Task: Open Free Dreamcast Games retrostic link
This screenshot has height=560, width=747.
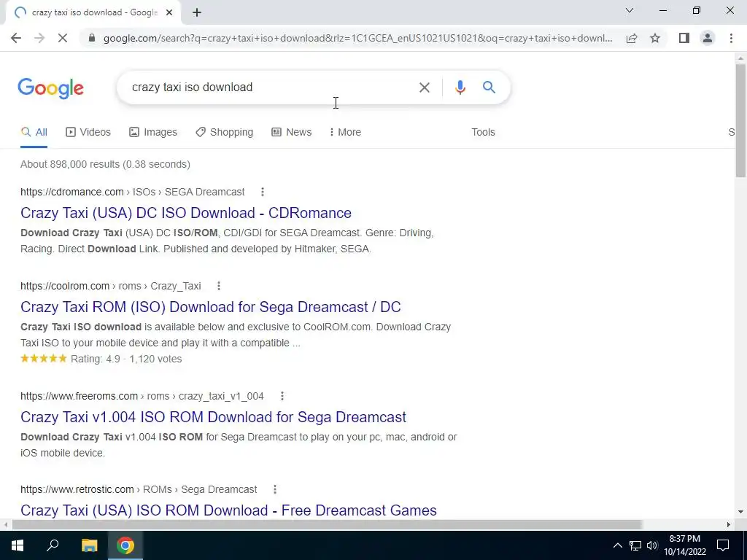Action: pos(228,510)
